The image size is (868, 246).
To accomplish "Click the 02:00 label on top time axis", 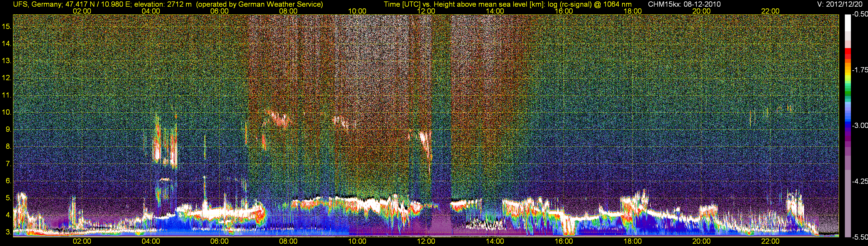I will 82,11.
